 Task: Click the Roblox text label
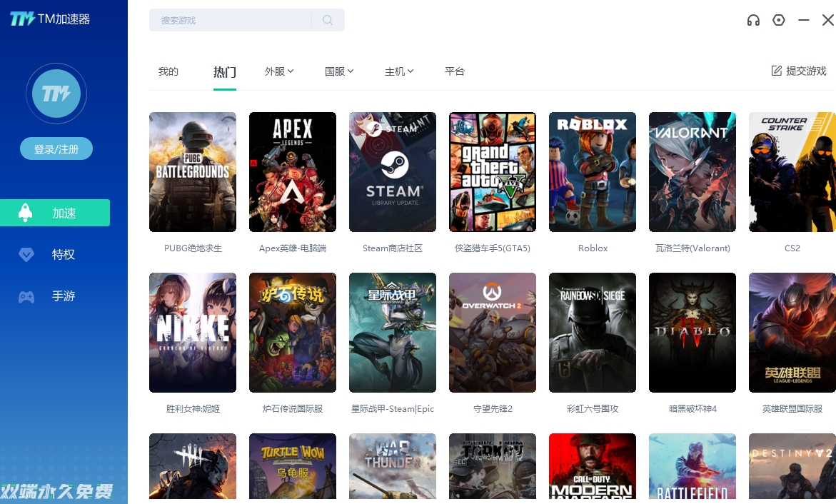click(593, 248)
